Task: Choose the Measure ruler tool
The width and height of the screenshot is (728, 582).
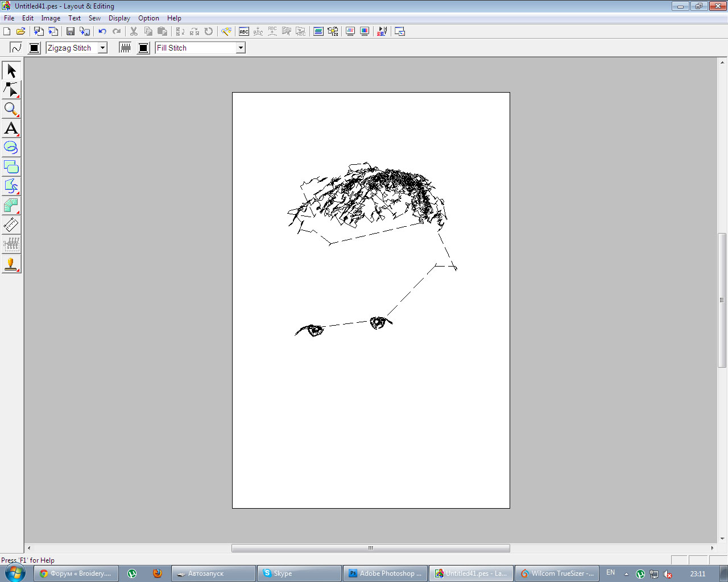Action: click(11, 225)
